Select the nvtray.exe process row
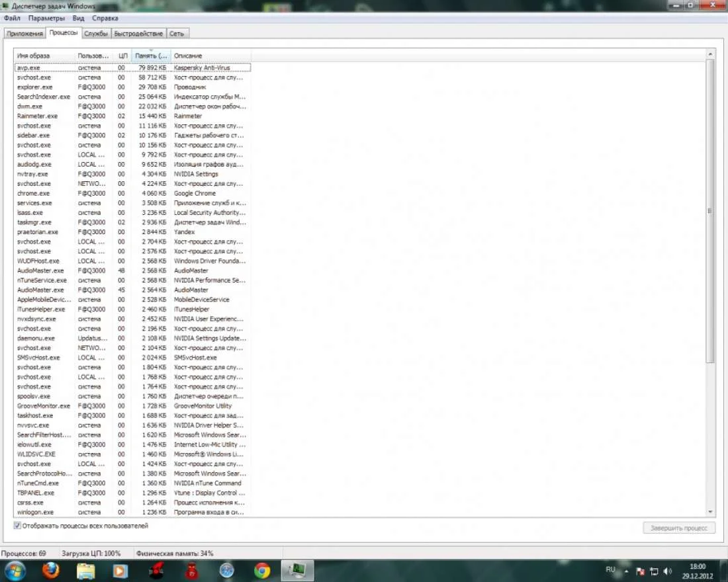Image resolution: width=728 pixels, height=582 pixels. [x=132, y=174]
